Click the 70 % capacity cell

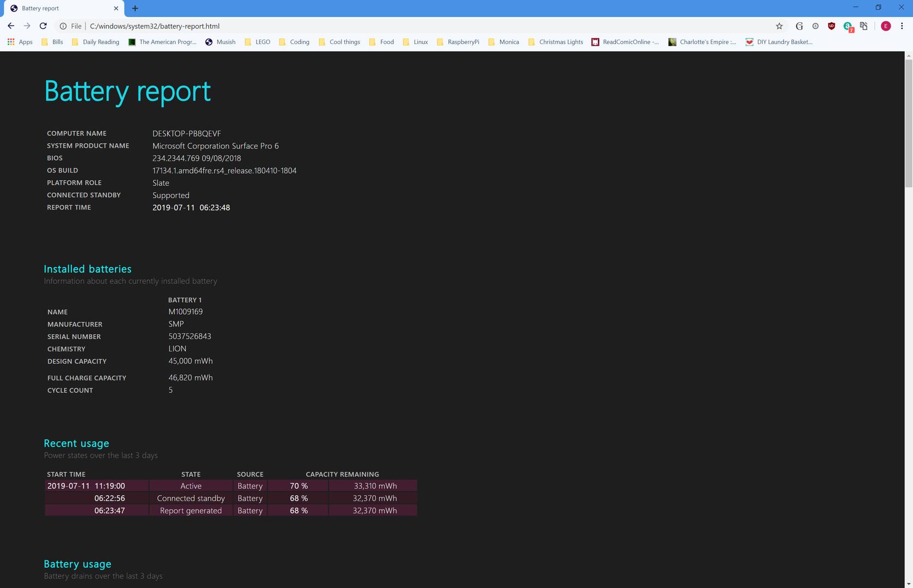pyautogui.click(x=299, y=486)
